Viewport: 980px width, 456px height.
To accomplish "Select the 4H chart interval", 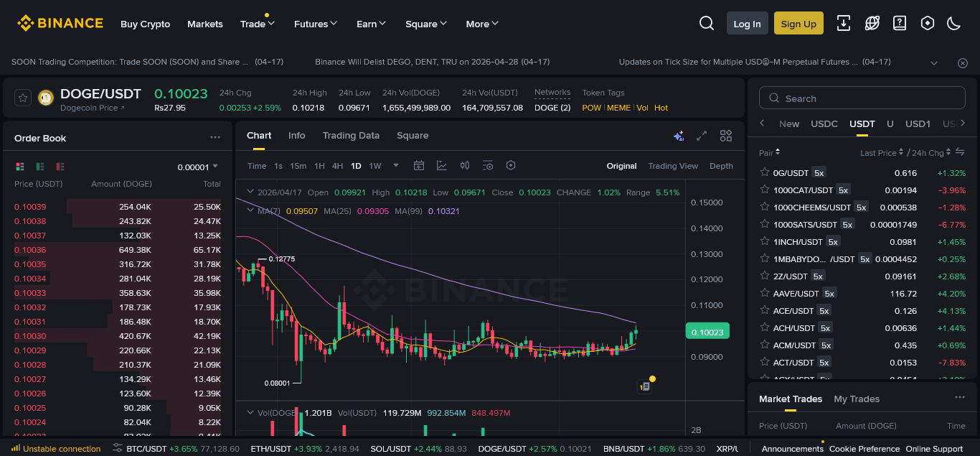I will pyautogui.click(x=337, y=166).
